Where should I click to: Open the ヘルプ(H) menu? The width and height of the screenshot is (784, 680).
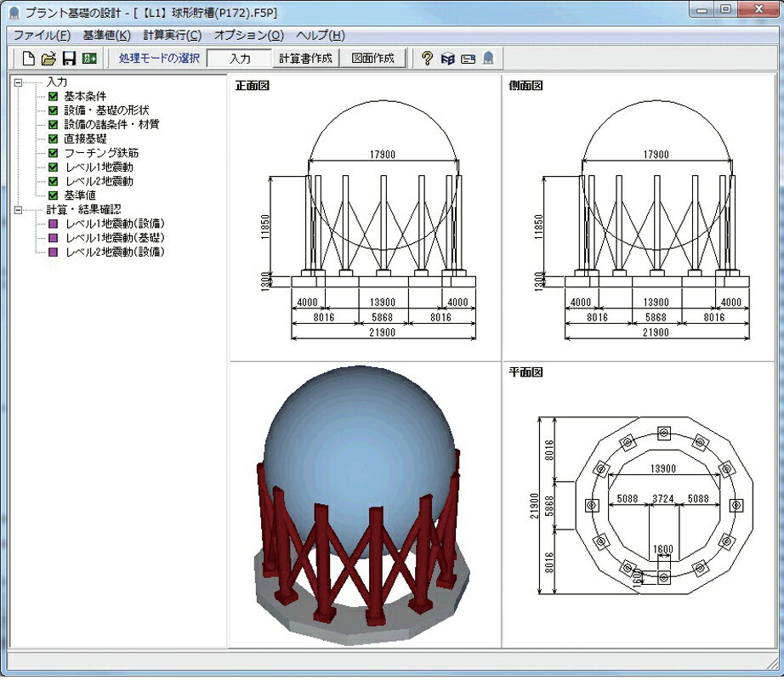tap(321, 36)
